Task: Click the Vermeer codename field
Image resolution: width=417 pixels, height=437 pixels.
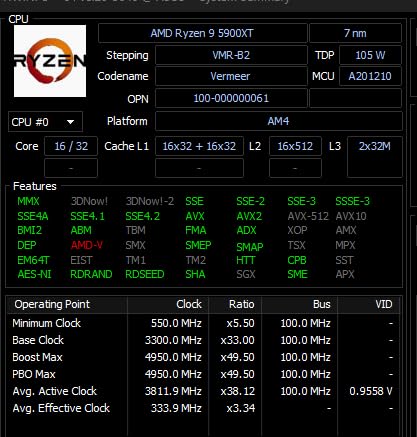Action: point(231,76)
